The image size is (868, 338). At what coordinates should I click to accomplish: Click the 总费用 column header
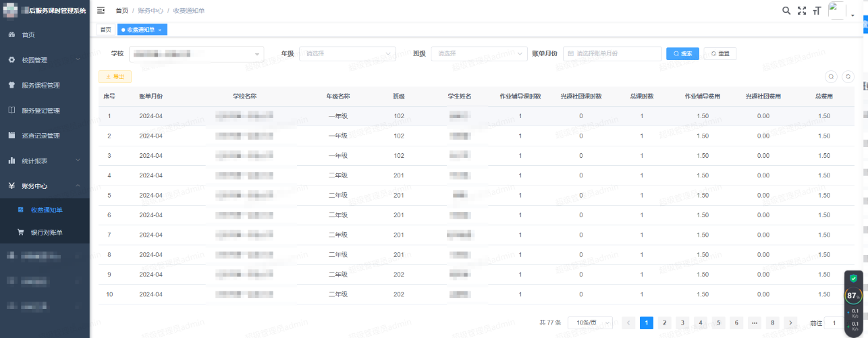point(823,96)
